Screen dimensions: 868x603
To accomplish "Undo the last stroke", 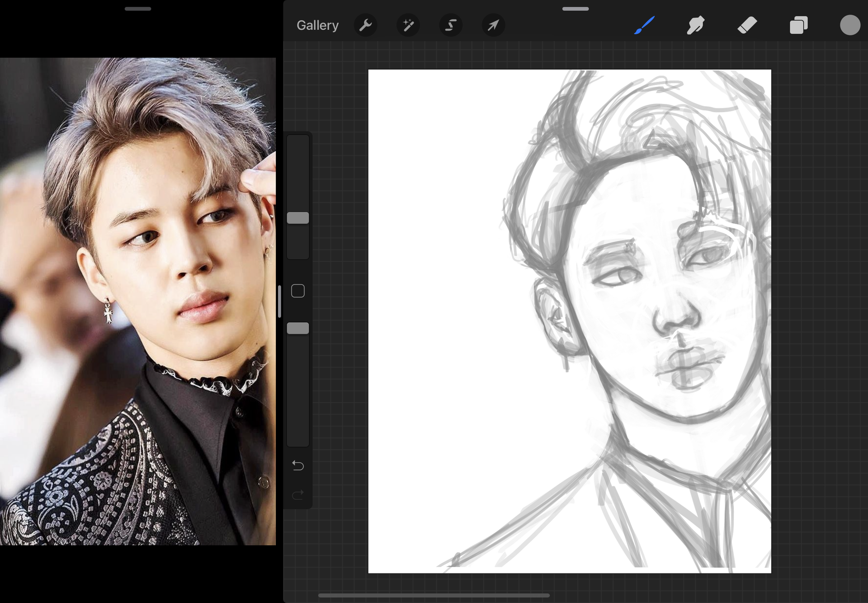I will click(298, 465).
